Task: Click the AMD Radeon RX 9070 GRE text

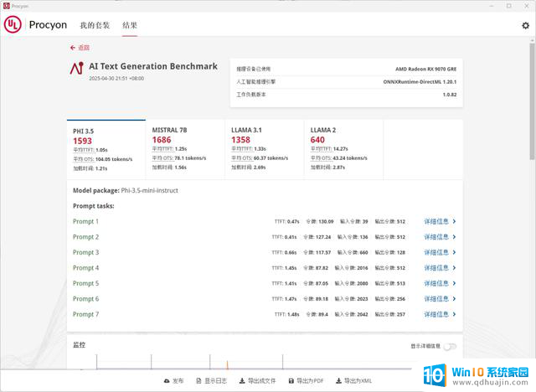Action: tap(426, 69)
